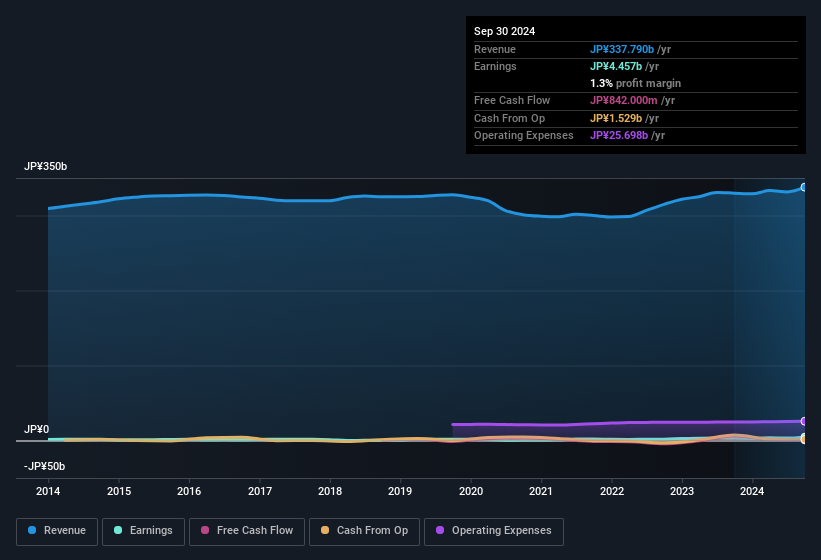The height and width of the screenshot is (560, 821).
Task: Click the JP¥4.457b earnings value
Action: coord(616,66)
